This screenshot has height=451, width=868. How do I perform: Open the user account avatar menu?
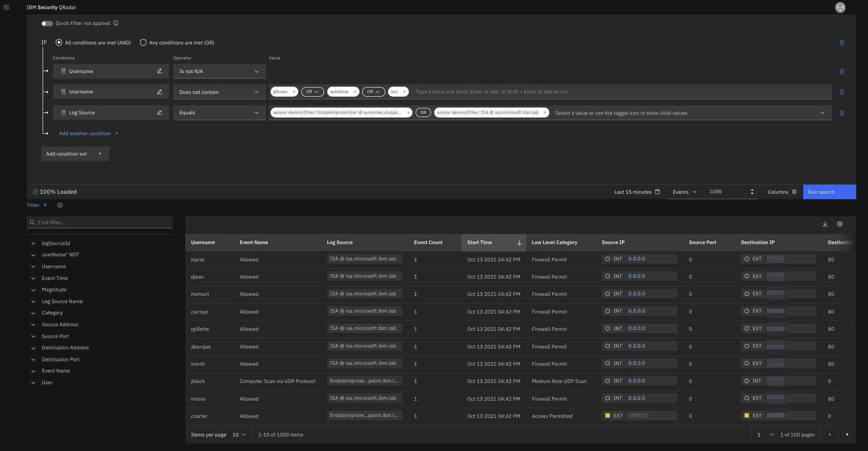click(840, 7)
